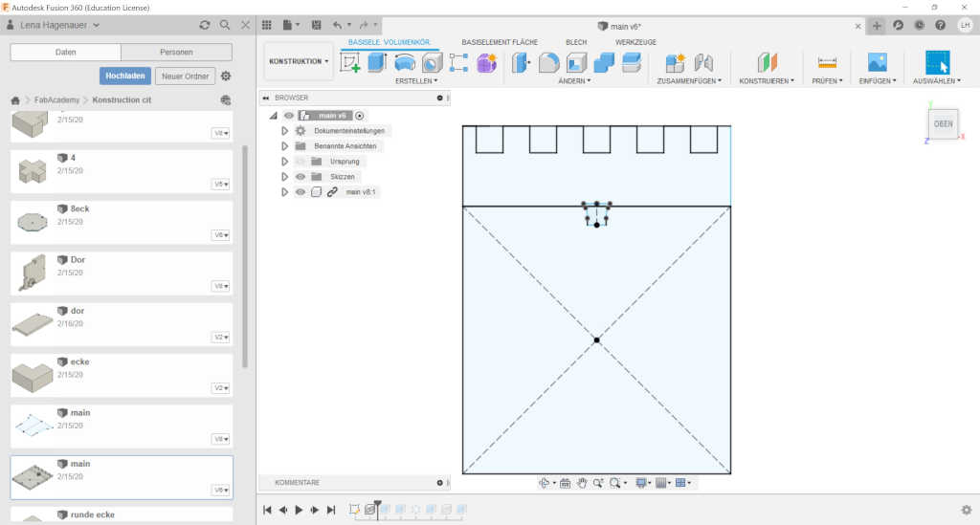The width and height of the screenshot is (980, 525).
Task: Click the Neuer Ordner button
Action: 185,76
